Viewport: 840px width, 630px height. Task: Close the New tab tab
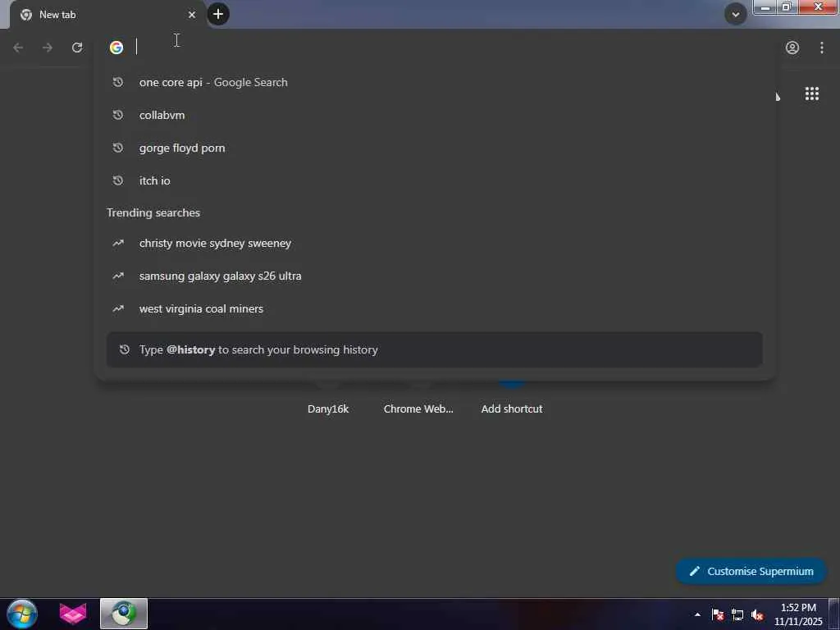192,15
